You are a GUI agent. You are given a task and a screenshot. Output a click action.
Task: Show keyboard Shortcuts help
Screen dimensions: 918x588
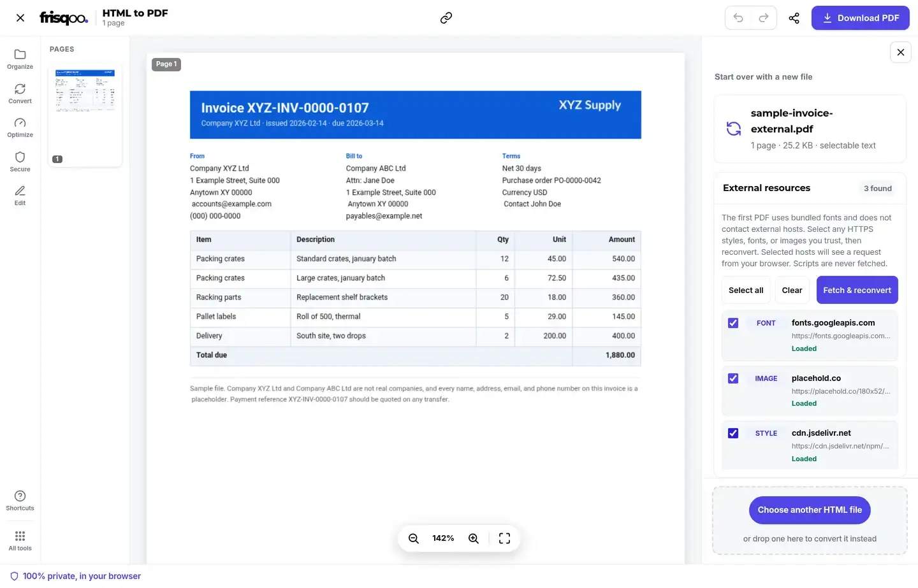(20, 501)
